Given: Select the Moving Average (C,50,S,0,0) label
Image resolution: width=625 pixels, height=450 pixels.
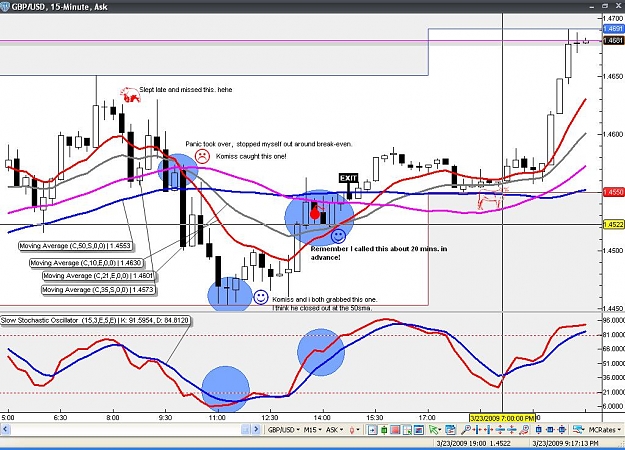Looking at the screenshot, I should click(75, 246).
